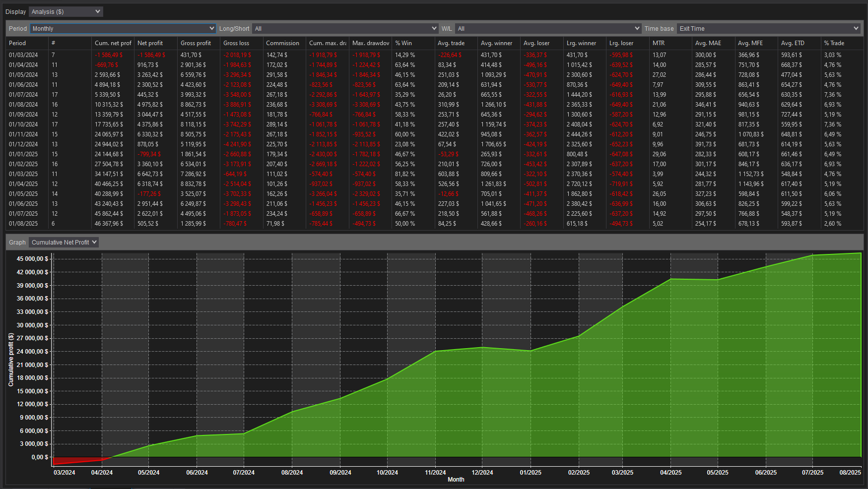Open the W/L All dropdown
868x489 pixels.
[x=548, y=28]
